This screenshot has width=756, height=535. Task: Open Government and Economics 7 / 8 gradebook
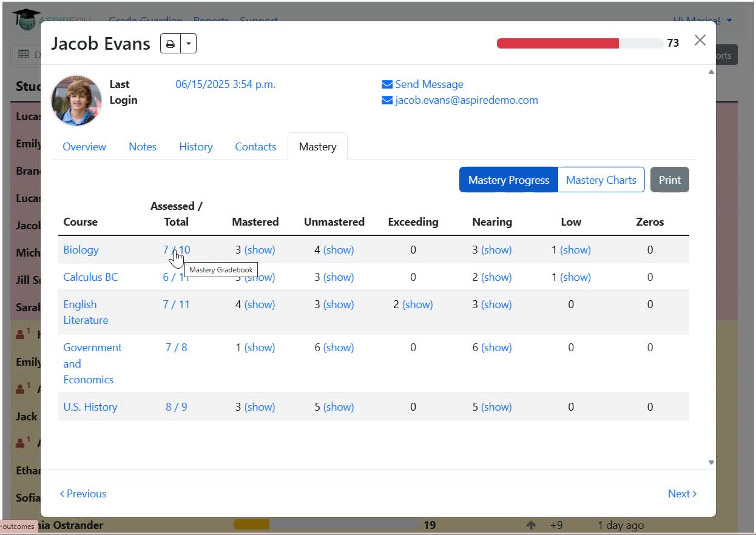pos(177,348)
